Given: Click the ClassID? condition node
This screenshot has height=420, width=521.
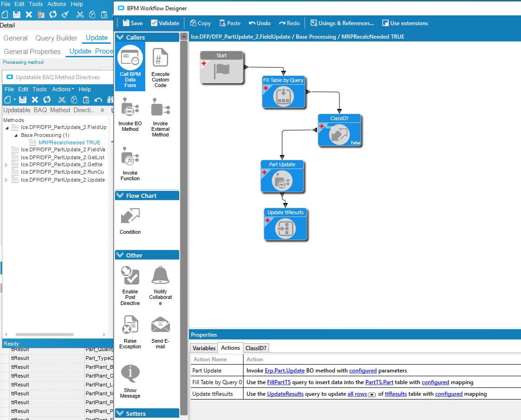Looking at the screenshot, I should point(339,130).
